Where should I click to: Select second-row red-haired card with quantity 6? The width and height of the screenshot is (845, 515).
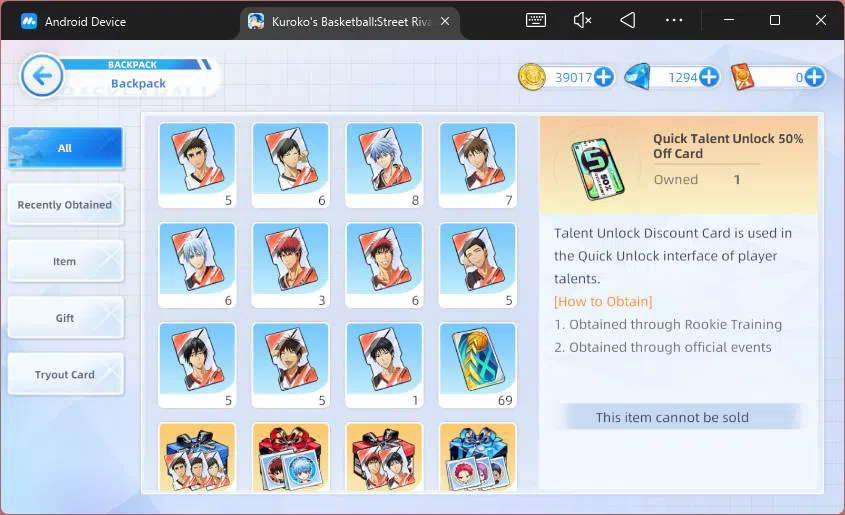point(384,265)
